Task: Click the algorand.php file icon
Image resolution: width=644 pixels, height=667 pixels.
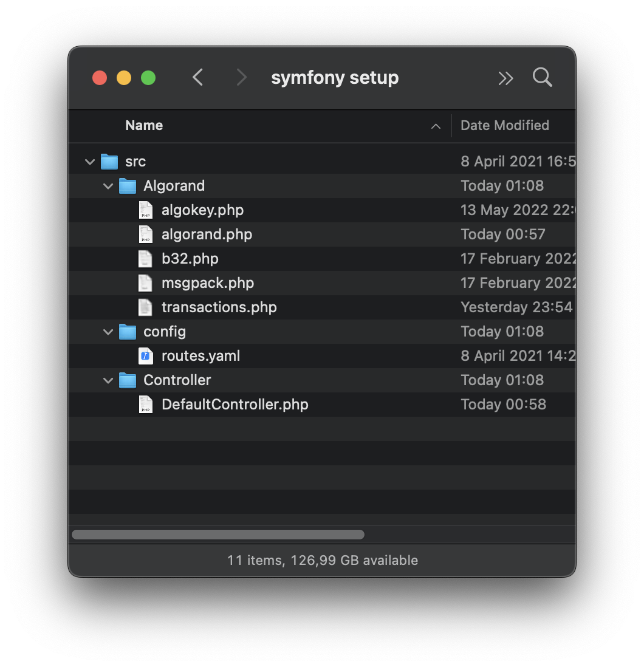Action: point(145,234)
